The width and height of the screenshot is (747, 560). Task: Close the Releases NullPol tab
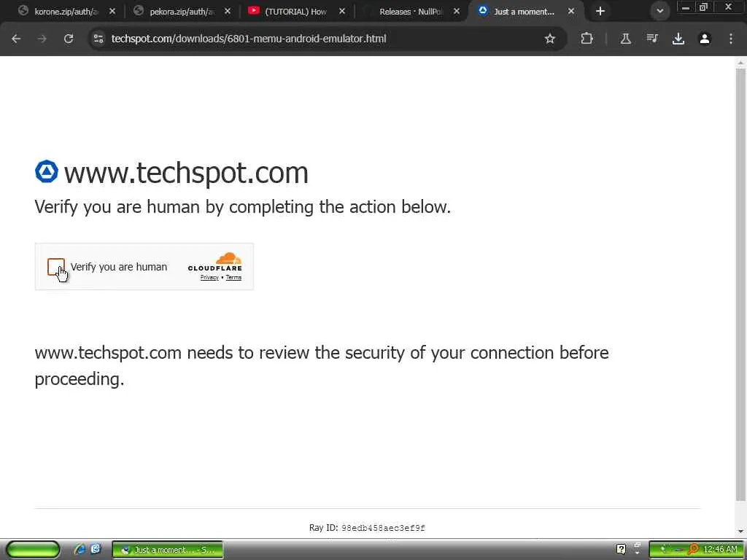[x=457, y=12]
